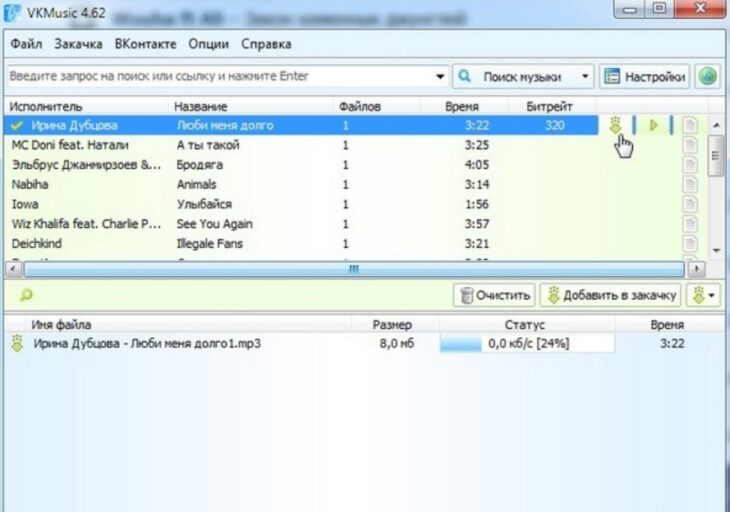
Task: Click the horizontal scrollbar thumb
Action: tap(354, 269)
